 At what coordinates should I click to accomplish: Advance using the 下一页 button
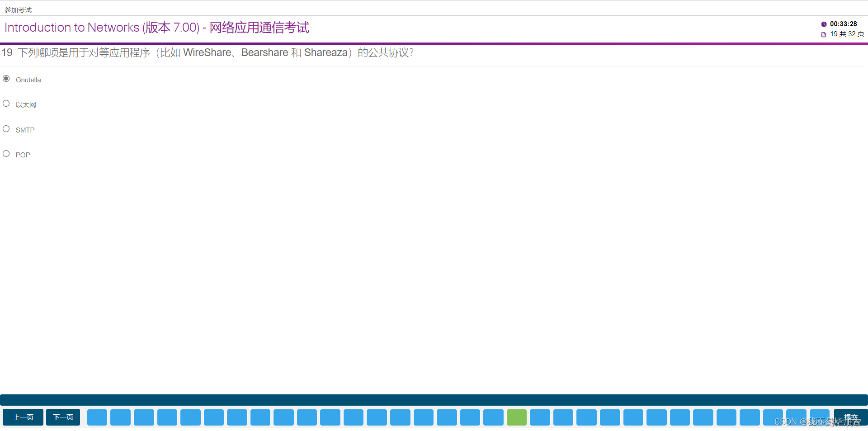click(x=63, y=417)
